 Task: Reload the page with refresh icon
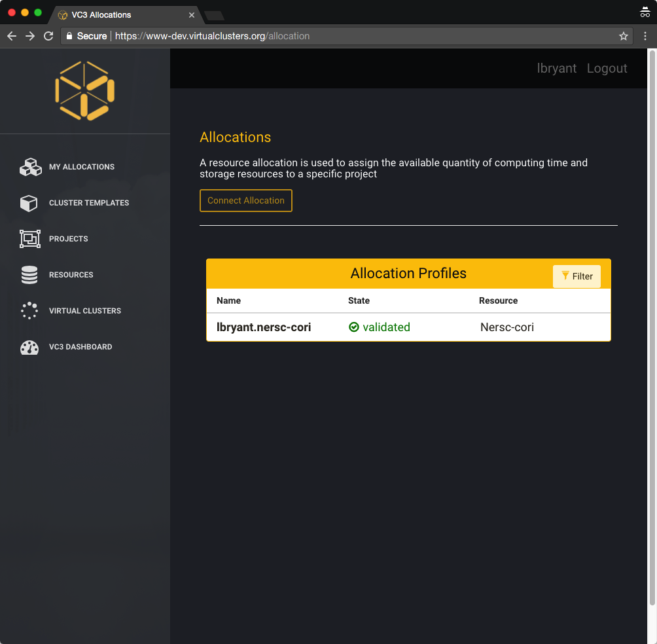click(48, 36)
